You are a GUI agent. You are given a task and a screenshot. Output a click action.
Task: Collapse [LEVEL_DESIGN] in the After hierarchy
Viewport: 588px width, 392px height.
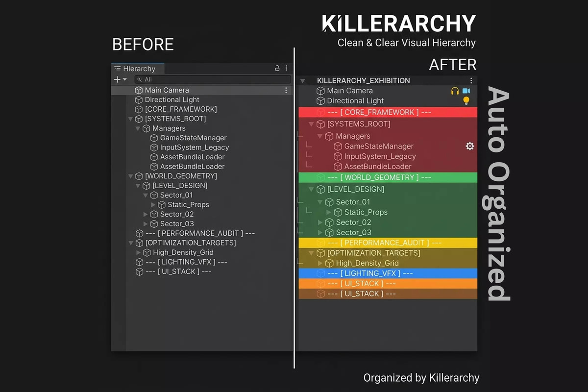pyautogui.click(x=311, y=189)
